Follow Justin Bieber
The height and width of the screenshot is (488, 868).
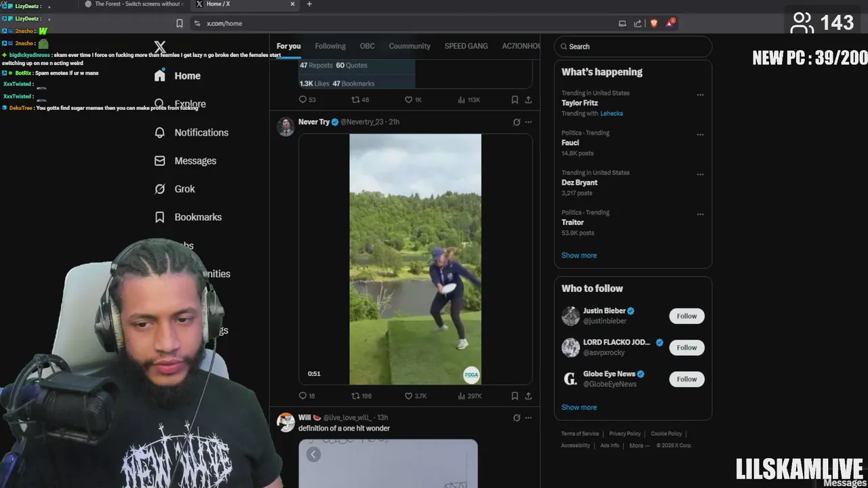point(686,316)
